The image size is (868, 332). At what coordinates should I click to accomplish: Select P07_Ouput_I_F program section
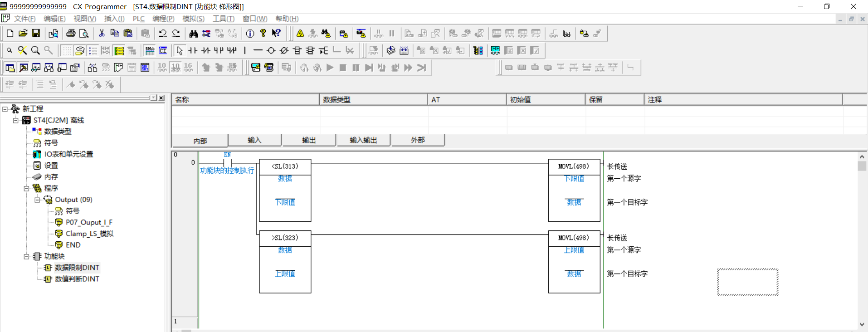(89, 222)
